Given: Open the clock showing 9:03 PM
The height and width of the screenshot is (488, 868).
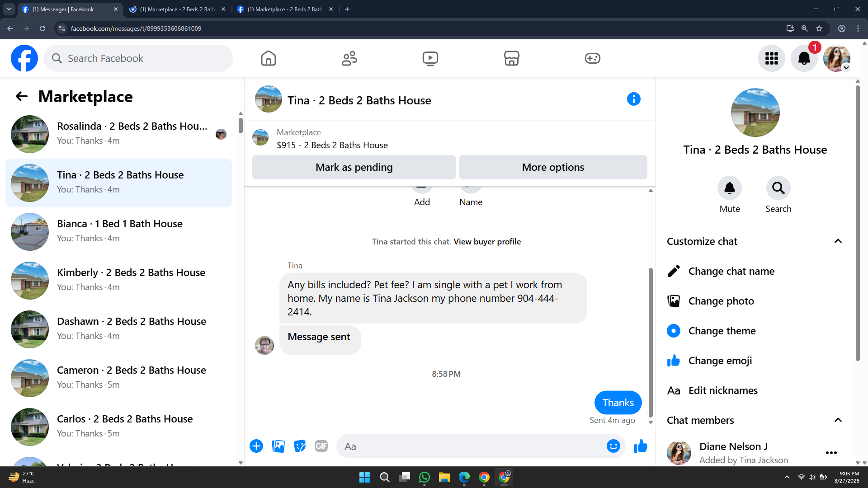Looking at the screenshot, I should tap(846, 477).
